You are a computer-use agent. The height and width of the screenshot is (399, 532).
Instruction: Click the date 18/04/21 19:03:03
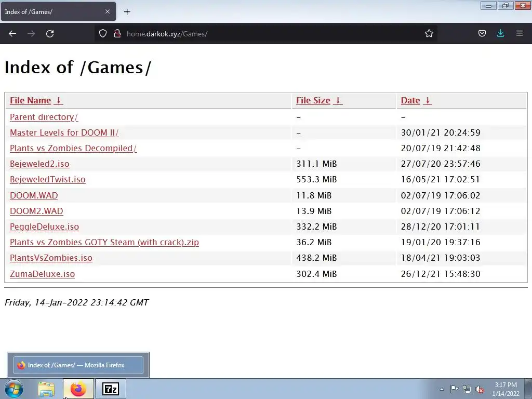(441, 258)
